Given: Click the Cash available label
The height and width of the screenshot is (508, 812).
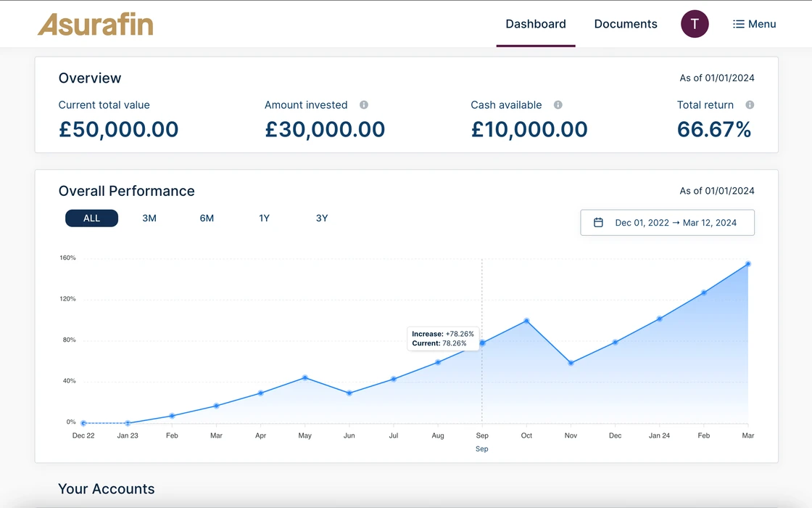Looking at the screenshot, I should coord(506,105).
